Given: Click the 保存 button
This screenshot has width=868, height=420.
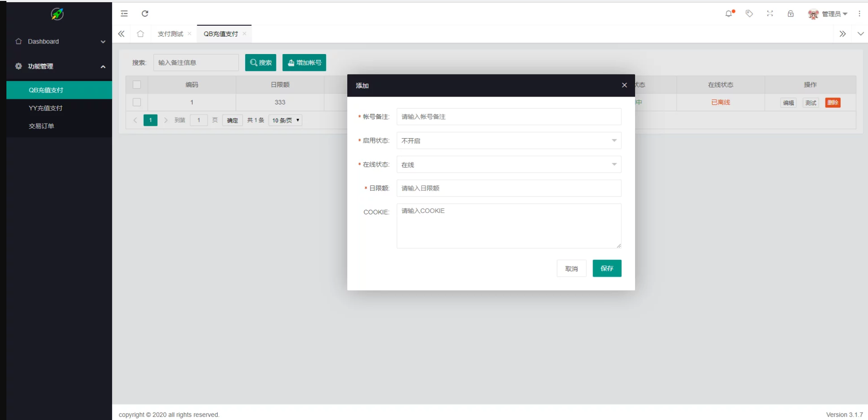Looking at the screenshot, I should tap(607, 268).
